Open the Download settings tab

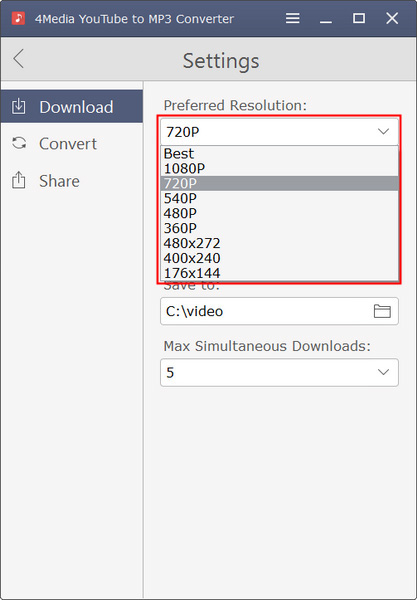pyautogui.click(x=72, y=107)
